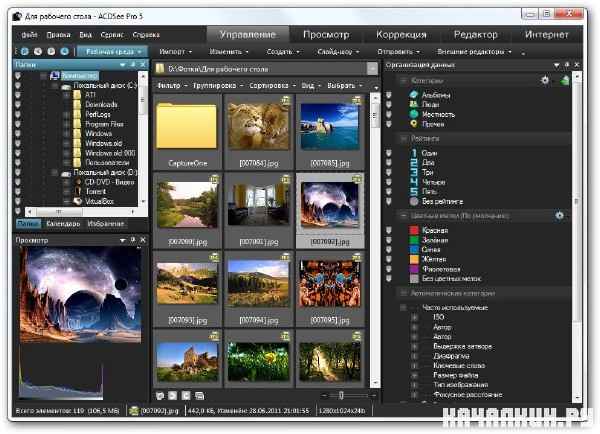Toggle easy-select marker for Желтая label

tap(389, 259)
